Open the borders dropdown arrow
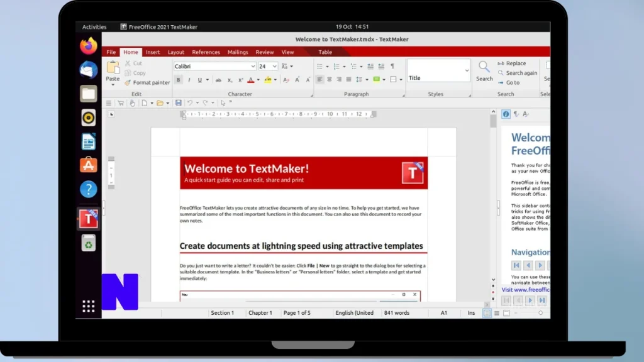 401,80
